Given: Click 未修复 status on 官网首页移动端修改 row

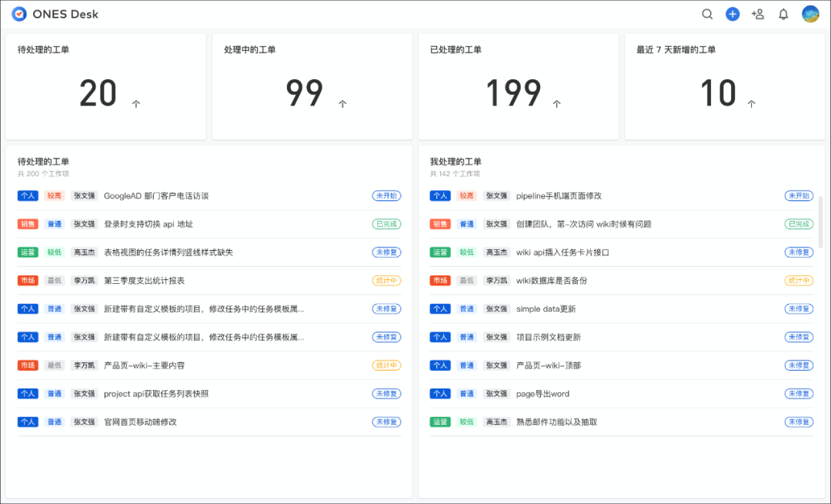Looking at the screenshot, I should coord(386,422).
